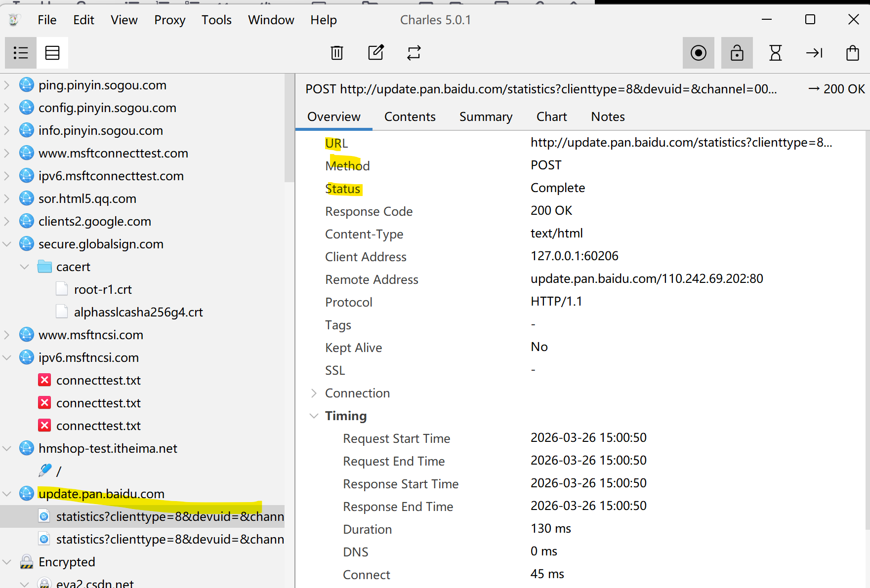
Task: Open the View menu
Action: click(124, 20)
